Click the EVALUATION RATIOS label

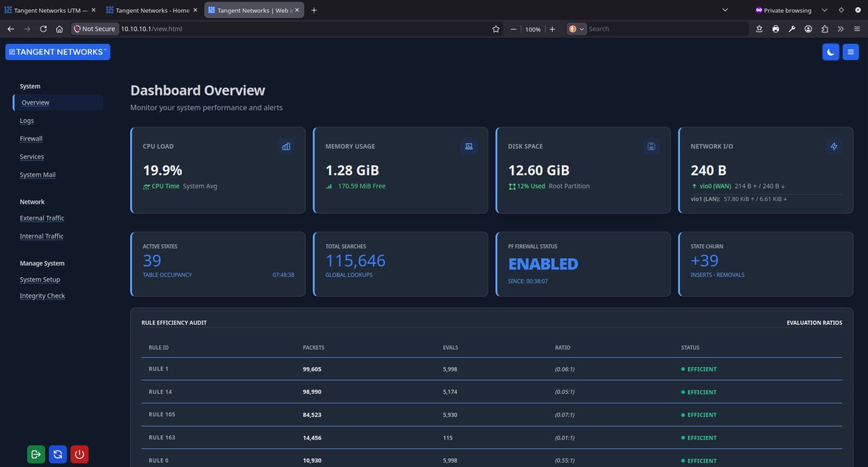[814, 322]
